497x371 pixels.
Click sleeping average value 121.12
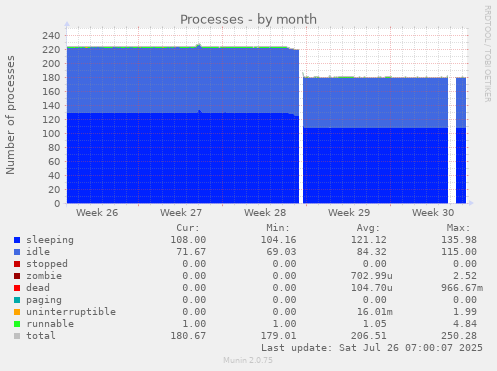click(x=369, y=240)
